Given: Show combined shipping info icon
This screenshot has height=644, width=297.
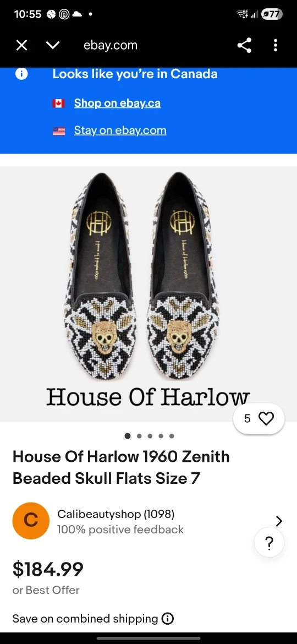Looking at the screenshot, I should pyautogui.click(x=167, y=619).
